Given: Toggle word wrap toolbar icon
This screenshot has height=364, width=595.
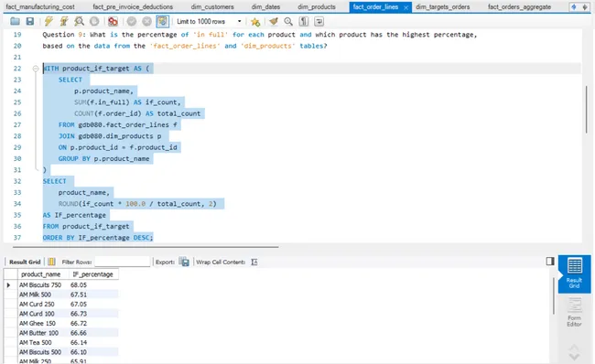Looking at the screenshot, I should click(x=319, y=21).
